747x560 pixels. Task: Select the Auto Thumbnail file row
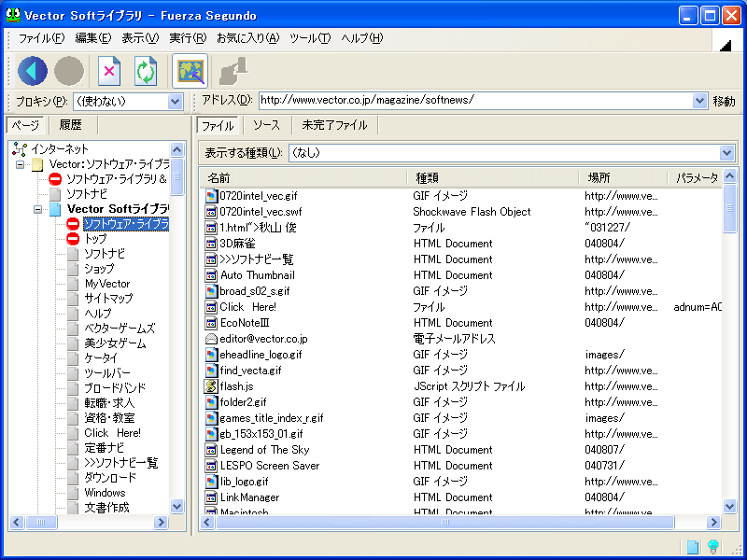[x=460, y=275]
